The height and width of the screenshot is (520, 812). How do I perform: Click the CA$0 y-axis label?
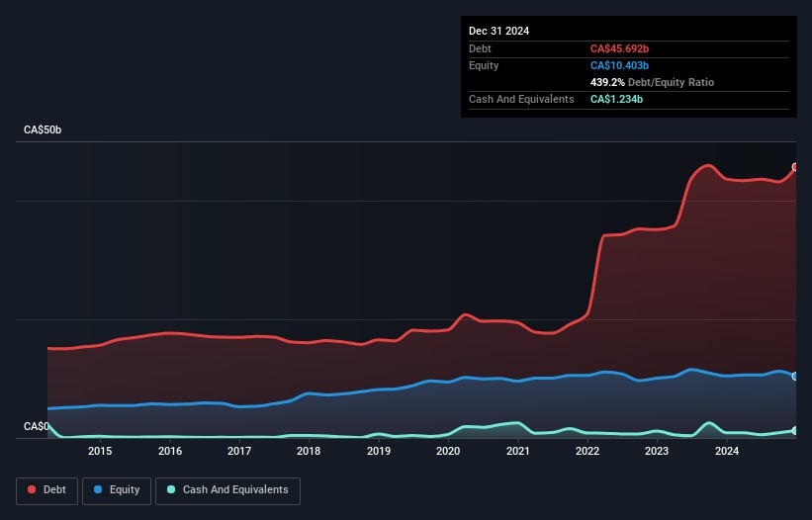(x=37, y=427)
